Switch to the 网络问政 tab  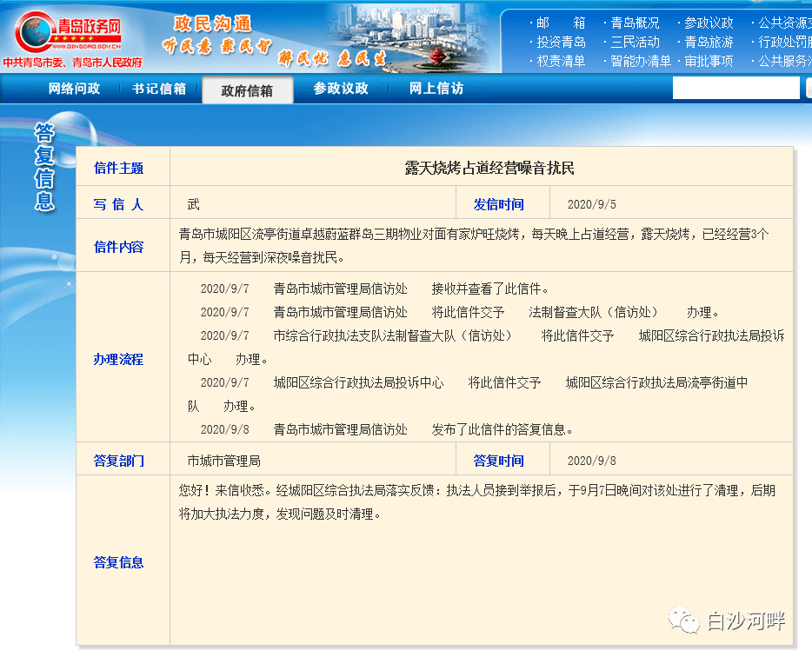tap(74, 89)
